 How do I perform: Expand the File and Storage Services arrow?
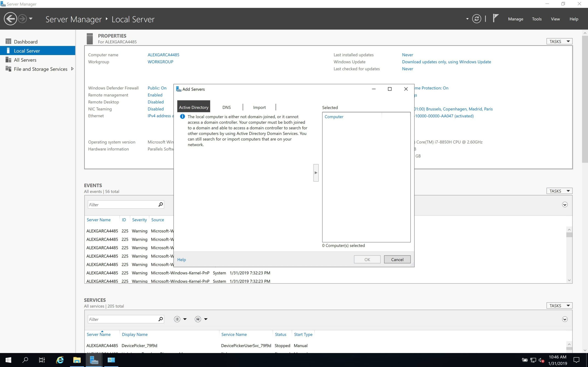point(72,69)
